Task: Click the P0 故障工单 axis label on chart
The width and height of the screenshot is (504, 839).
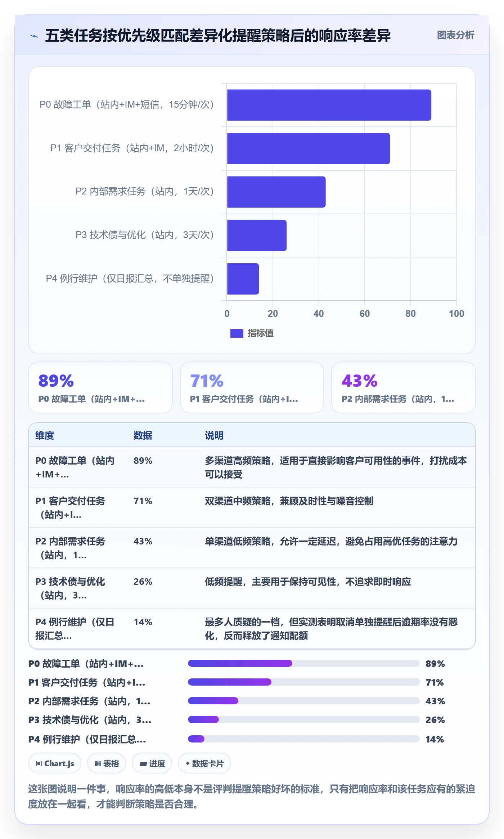Action: pos(127,105)
